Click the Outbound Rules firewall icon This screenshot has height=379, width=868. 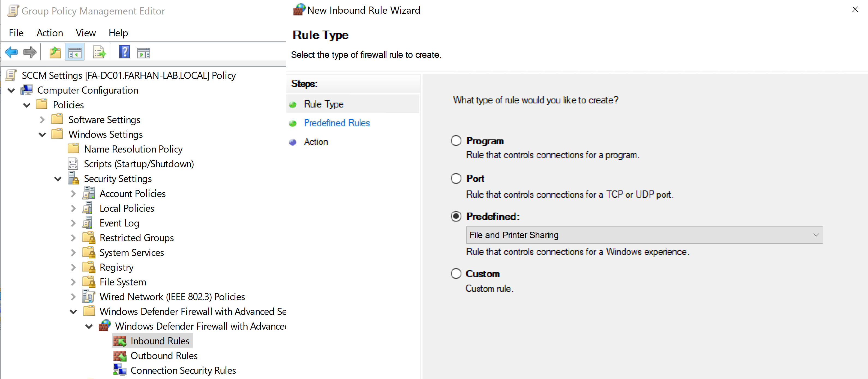coord(120,356)
